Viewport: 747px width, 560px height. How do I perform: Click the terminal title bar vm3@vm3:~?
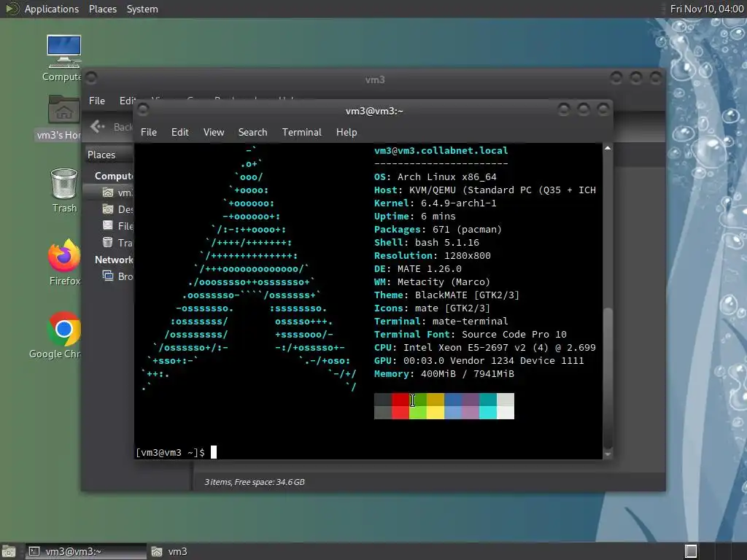coord(374,111)
